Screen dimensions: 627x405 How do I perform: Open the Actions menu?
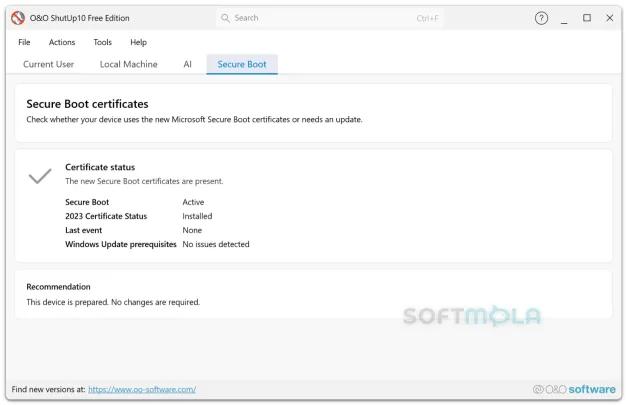(x=62, y=42)
